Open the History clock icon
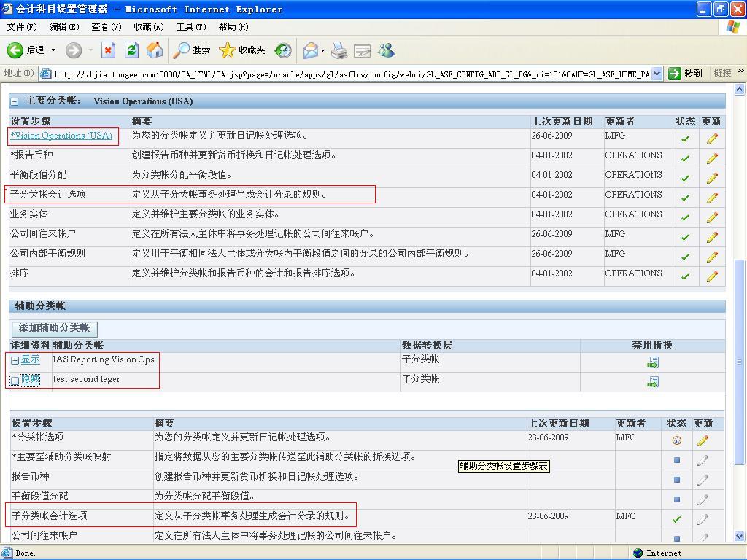 [x=284, y=50]
